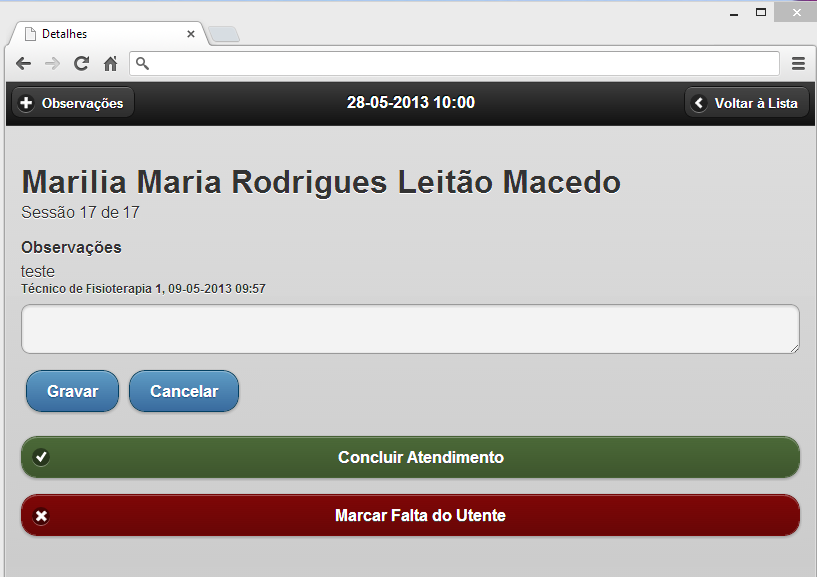Mark patient absence with Marcar Falta do Utente
Screen dimensions: 817x577
point(411,515)
